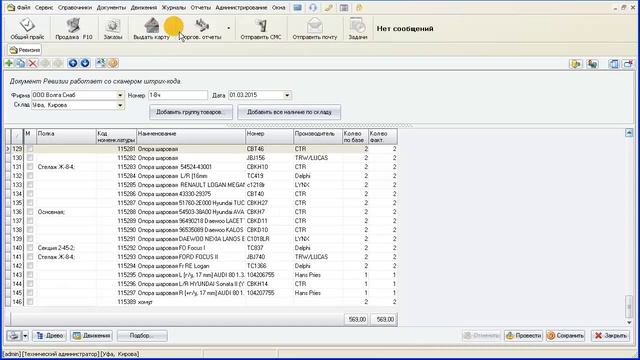Viewport: 640px width, 360px height.
Task: Click the yellow document icon at top right
Action: coord(576,64)
